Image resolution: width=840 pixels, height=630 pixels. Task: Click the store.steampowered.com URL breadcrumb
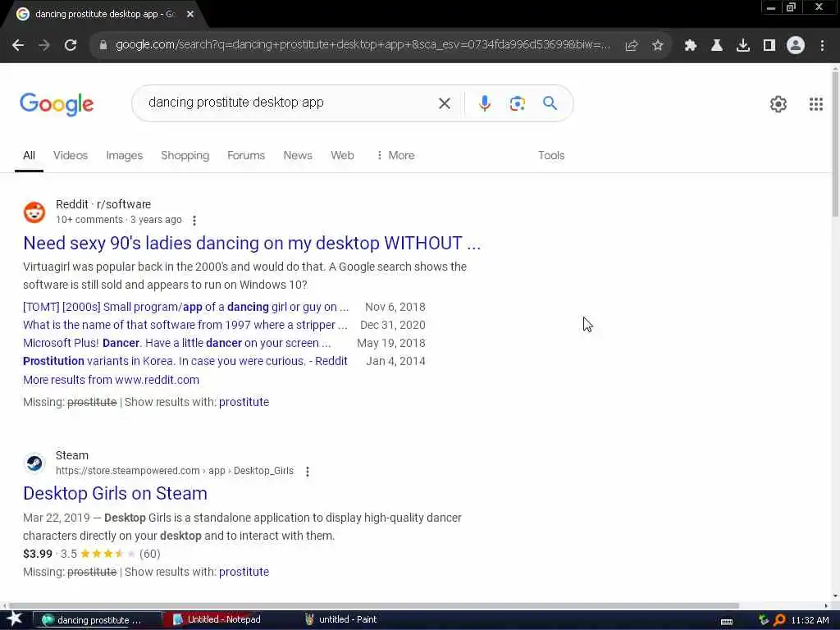[x=175, y=471]
